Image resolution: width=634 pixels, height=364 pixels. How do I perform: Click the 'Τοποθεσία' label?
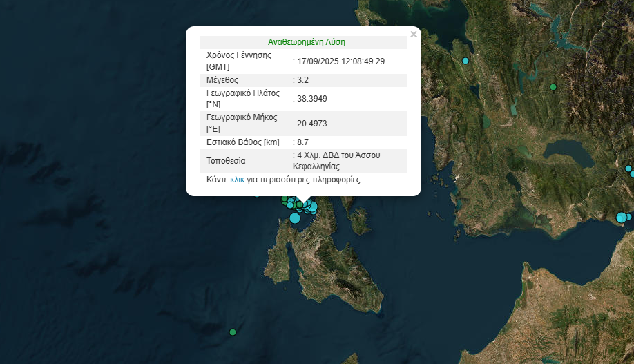click(226, 161)
